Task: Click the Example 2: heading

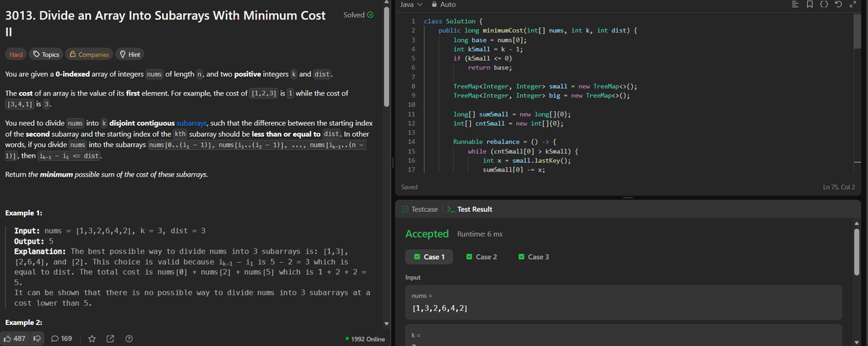Action: (23, 321)
